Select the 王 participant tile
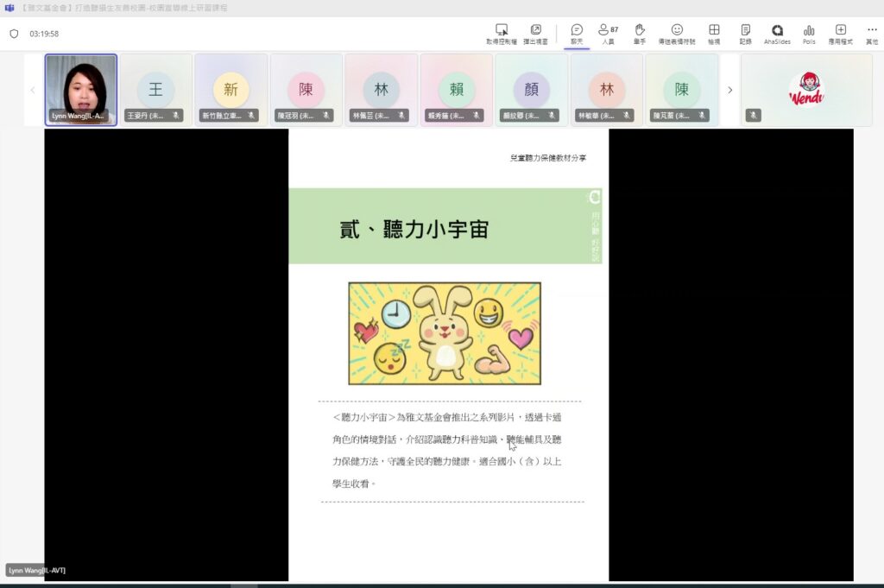 [156, 90]
